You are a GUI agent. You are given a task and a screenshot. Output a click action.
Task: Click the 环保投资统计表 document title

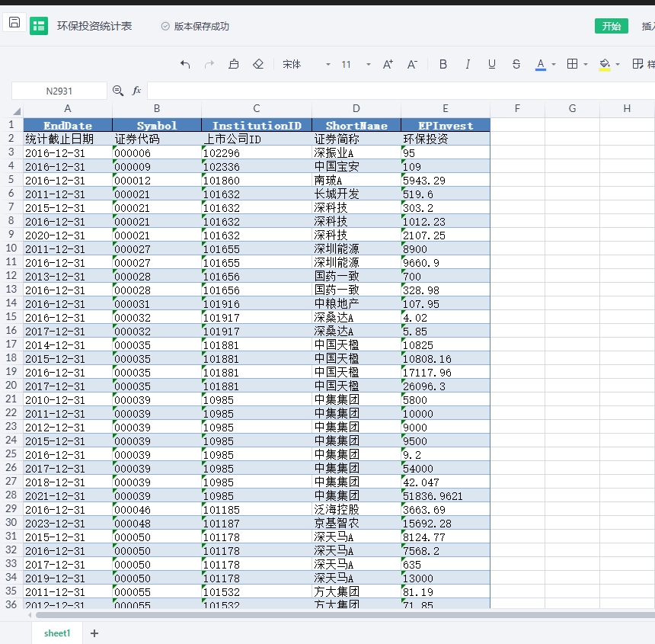point(94,26)
